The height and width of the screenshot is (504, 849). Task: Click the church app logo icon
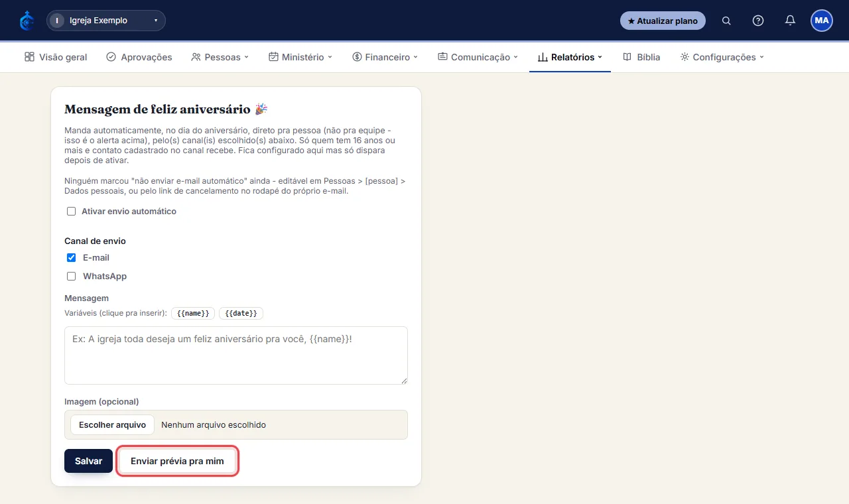27,21
